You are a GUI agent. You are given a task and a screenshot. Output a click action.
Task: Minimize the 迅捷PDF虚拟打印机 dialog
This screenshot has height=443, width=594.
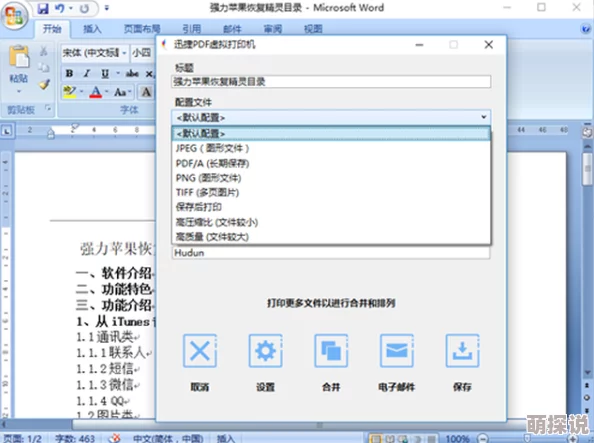(419, 45)
